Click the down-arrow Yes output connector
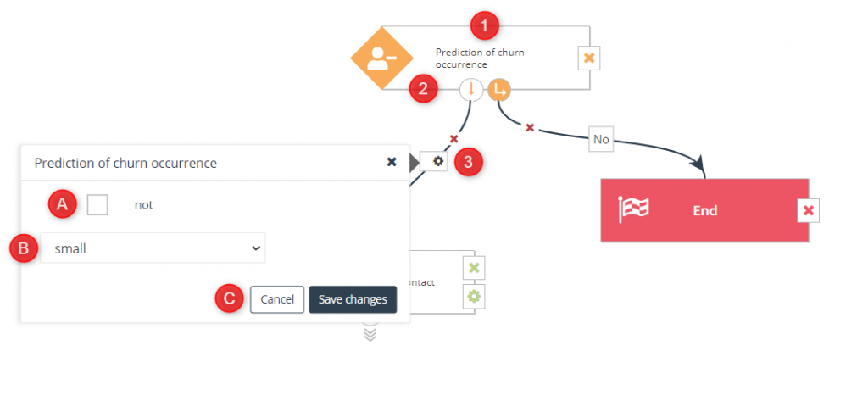868x401 pixels. (471, 90)
